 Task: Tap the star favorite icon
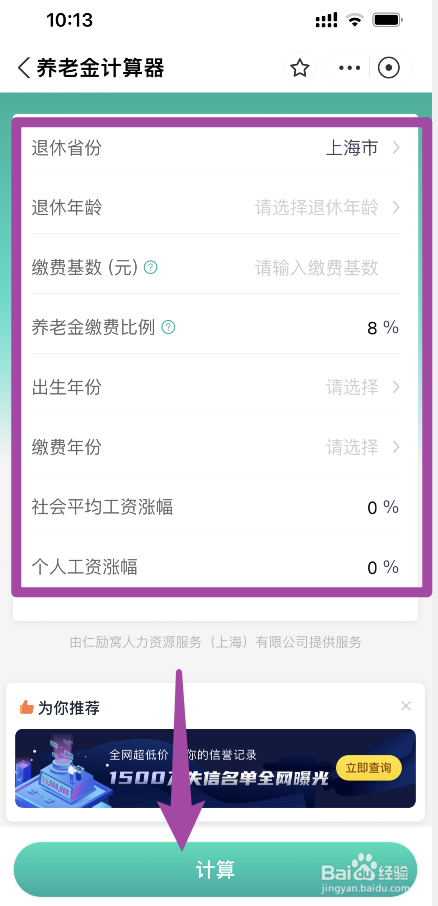click(x=299, y=68)
